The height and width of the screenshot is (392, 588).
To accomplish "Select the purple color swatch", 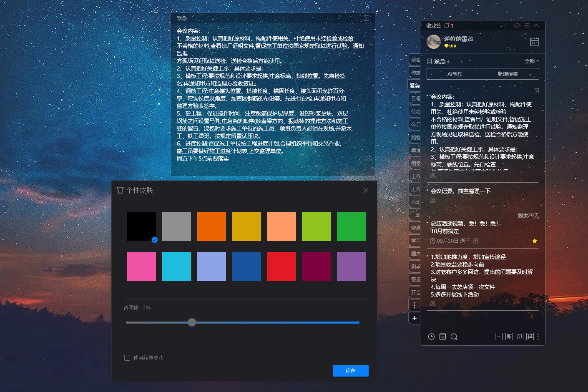I will (352, 266).
